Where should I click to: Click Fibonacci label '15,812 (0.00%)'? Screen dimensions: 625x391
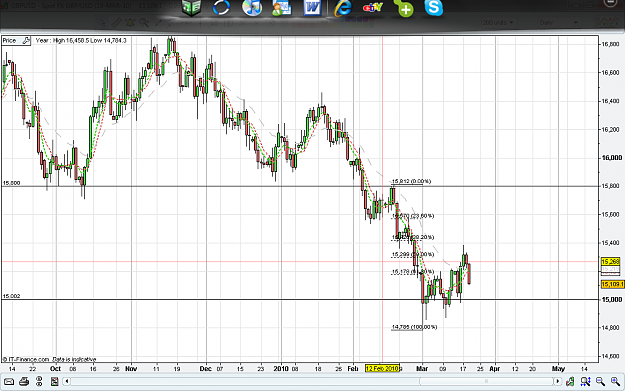pos(411,181)
